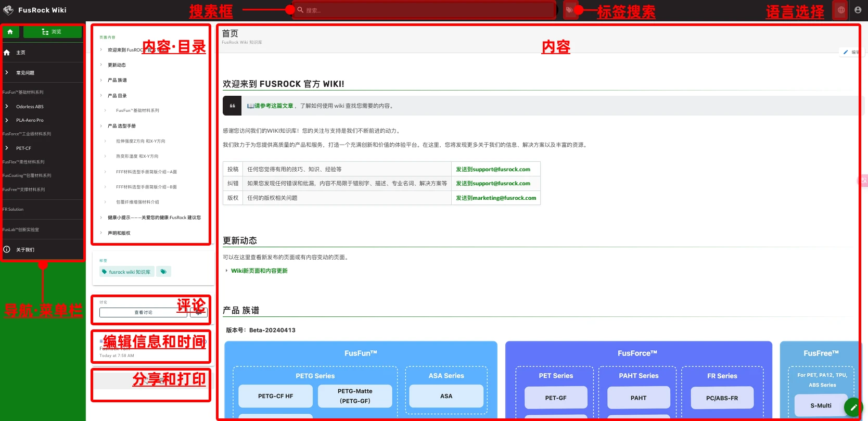Image resolution: width=868 pixels, height=421 pixels.
Task: Expand the PLA-Aero Pro chevron
Action: tap(7, 120)
